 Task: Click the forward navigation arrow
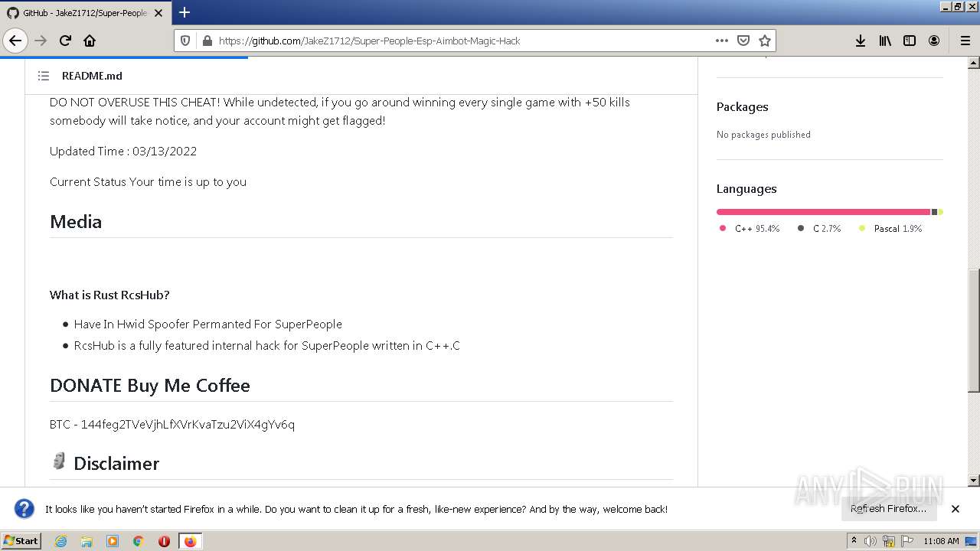(41, 41)
